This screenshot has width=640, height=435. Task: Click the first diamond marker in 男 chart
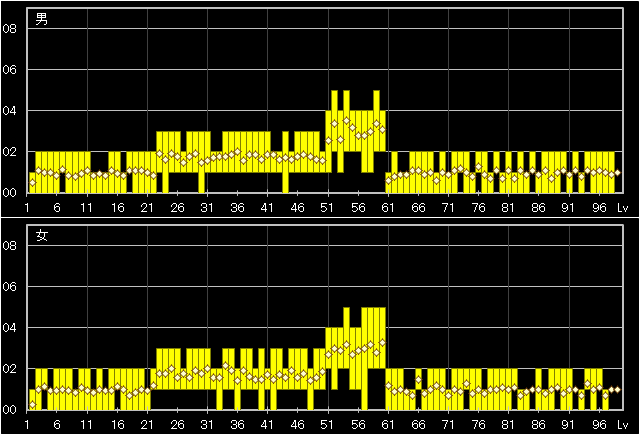[x=33, y=183]
